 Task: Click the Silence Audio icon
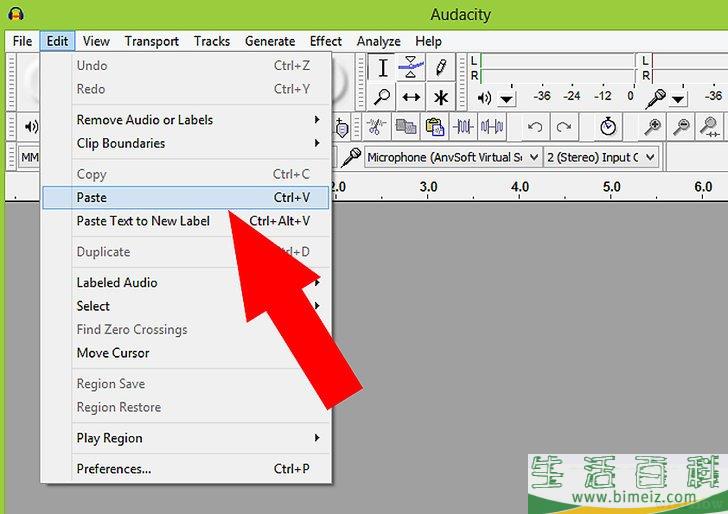pos(492,126)
